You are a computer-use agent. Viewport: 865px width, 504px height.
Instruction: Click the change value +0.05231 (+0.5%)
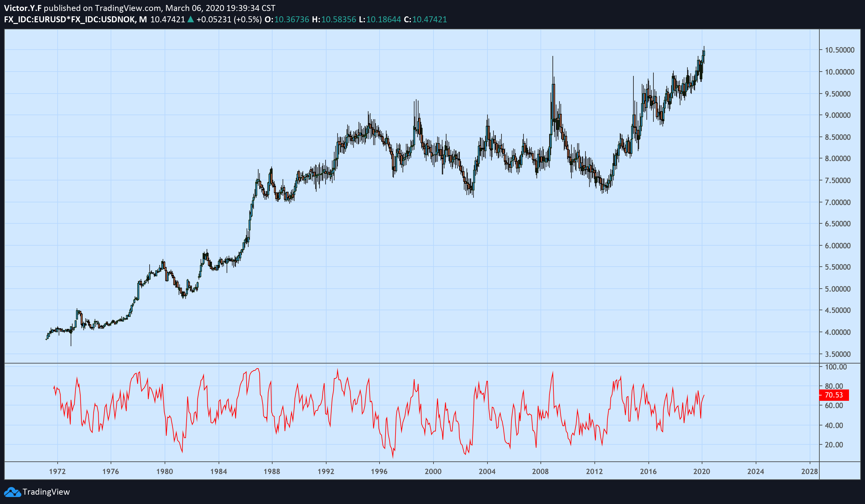tap(229, 20)
